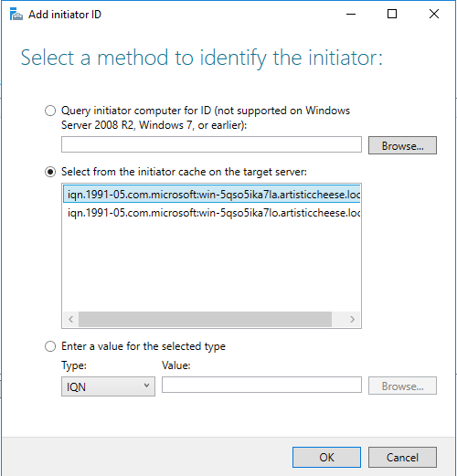Click Browse next to the query computer field
The image size is (457, 476).
[402, 145]
